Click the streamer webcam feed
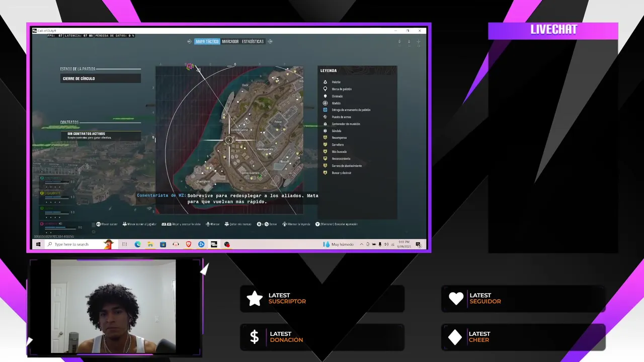 [113, 306]
